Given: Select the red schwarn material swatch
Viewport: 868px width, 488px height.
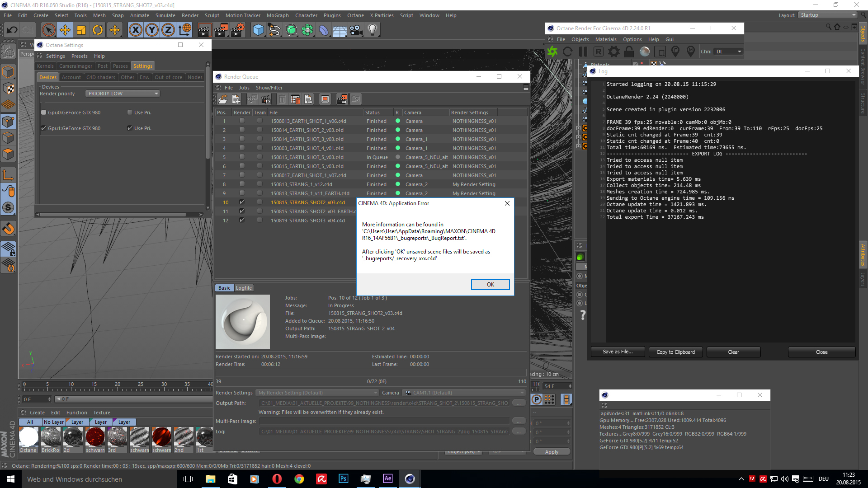Looking at the screenshot, I should click(95, 437).
